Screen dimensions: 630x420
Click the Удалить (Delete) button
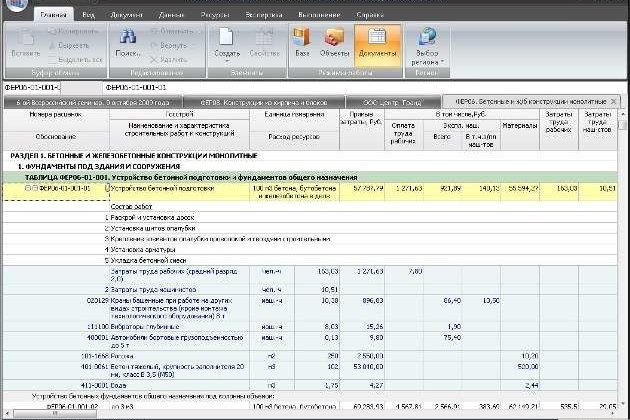point(168,59)
